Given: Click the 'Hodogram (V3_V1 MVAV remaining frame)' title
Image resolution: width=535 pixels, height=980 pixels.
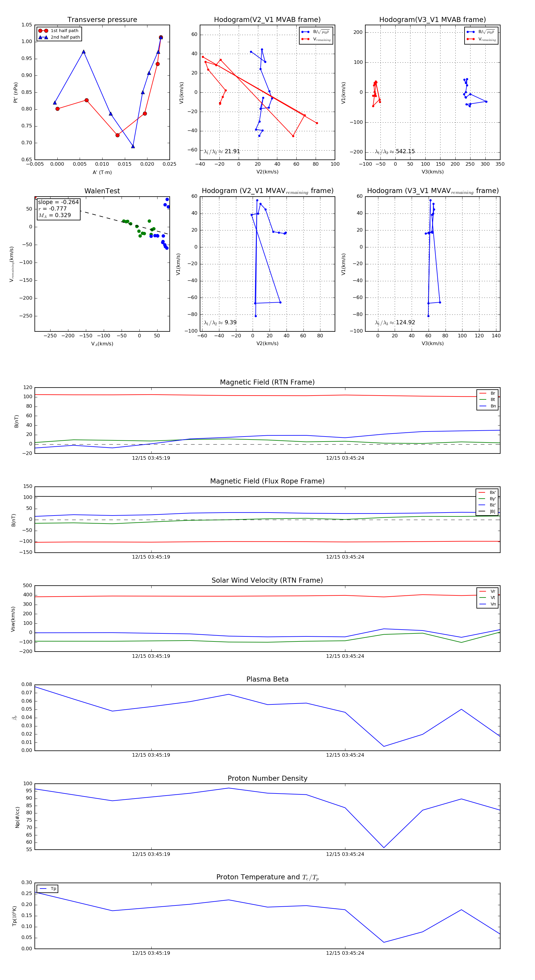Looking at the screenshot, I should click(x=432, y=191).
